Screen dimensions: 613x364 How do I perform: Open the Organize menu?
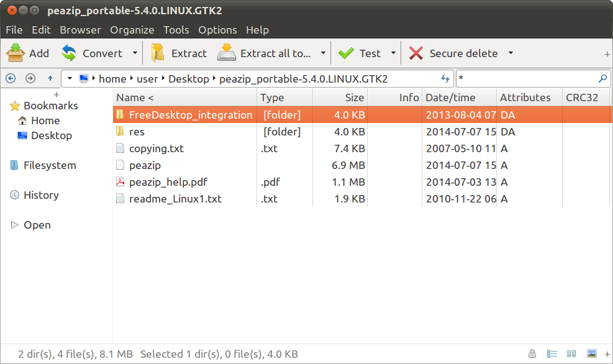coord(132,30)
